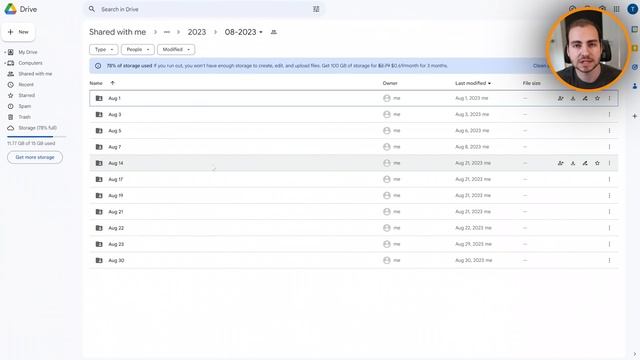Click the storage warning info icon
640x360 pixels.
click(x=98, y=66)
